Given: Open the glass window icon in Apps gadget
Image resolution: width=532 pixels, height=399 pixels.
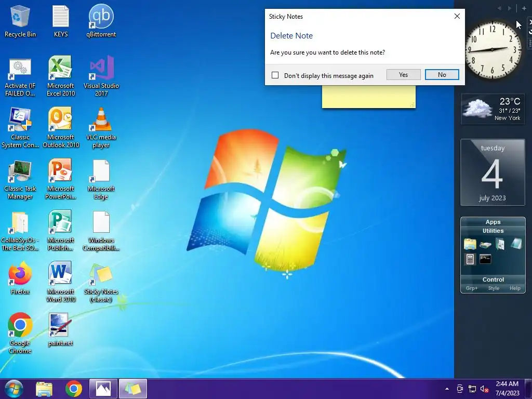Looking at the screenshot, I should [516, 244].
